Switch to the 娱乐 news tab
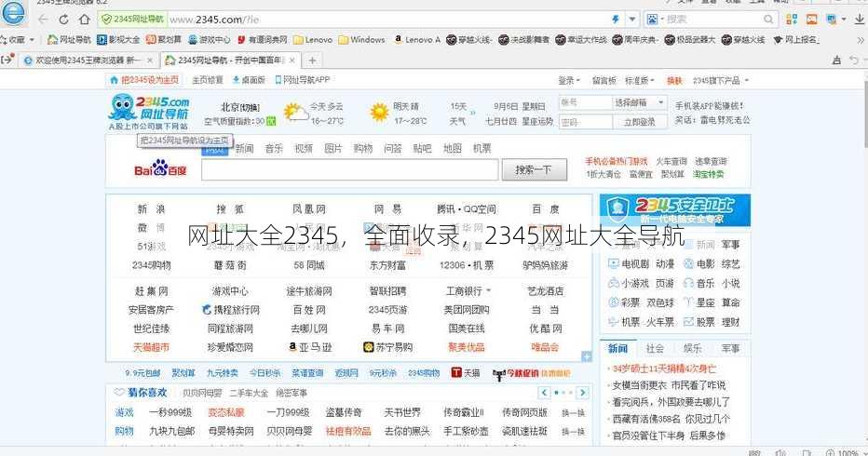The image size is (868, 456). [693, 348]
